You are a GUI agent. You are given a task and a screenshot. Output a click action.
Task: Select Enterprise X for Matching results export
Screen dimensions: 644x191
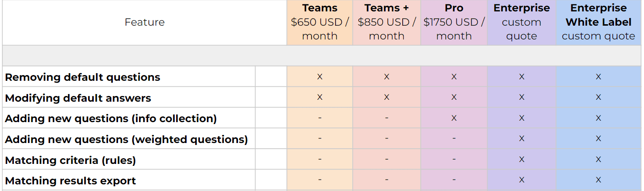pyautogui.click(x=521, y=181)
